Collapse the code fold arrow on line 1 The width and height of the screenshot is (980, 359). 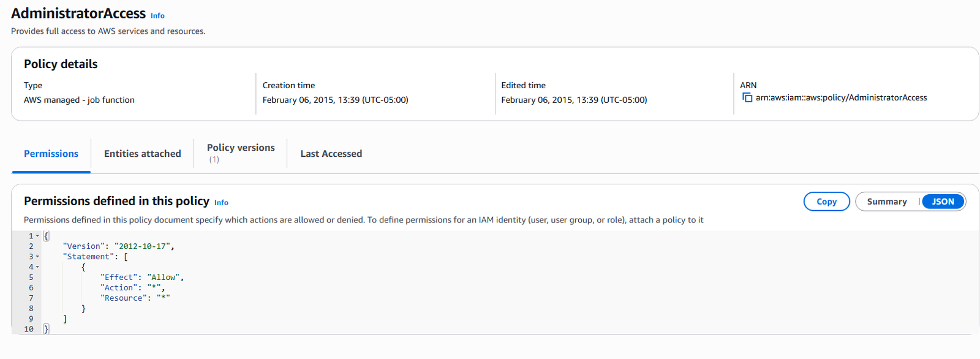37,236
